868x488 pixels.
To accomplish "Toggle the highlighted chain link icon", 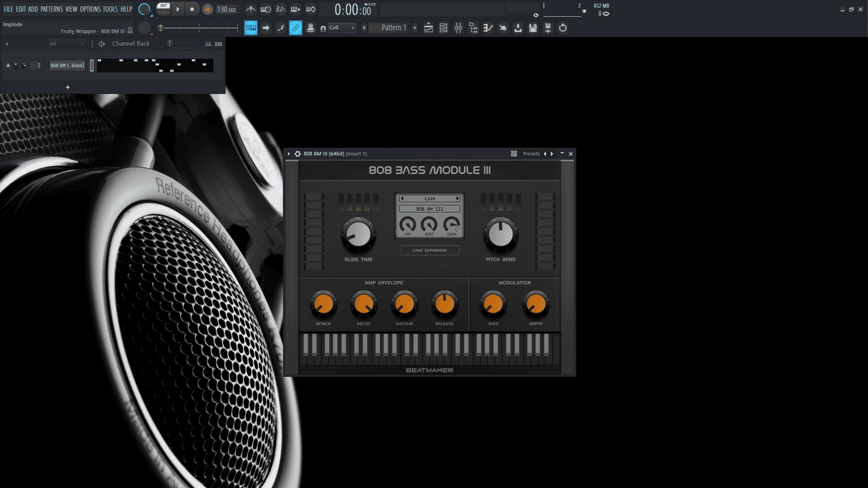I will (296, 28).
